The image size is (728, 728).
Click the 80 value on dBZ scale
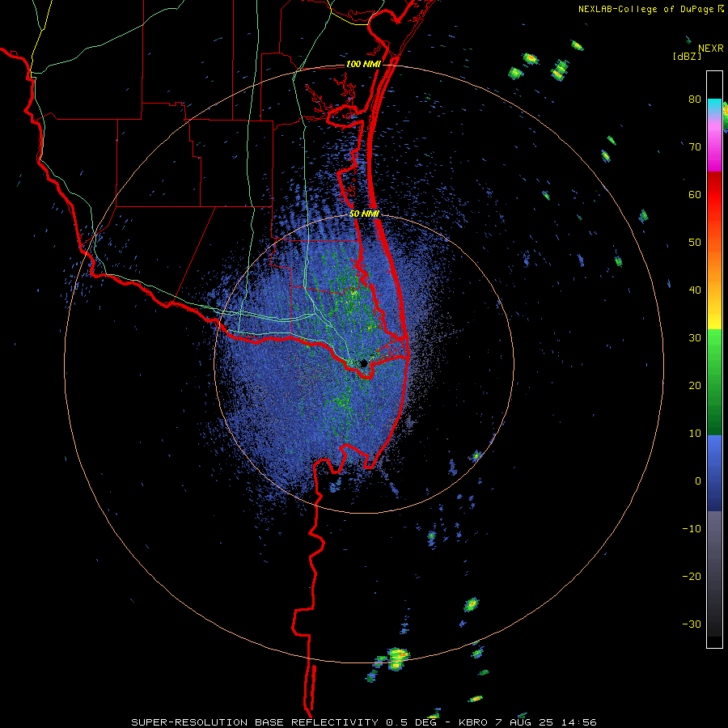pyautogui.click(x=695, y=99)
